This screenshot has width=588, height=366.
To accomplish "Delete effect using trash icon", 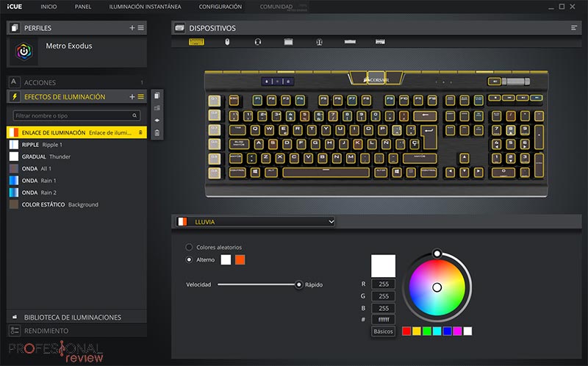I will point(157,133).
